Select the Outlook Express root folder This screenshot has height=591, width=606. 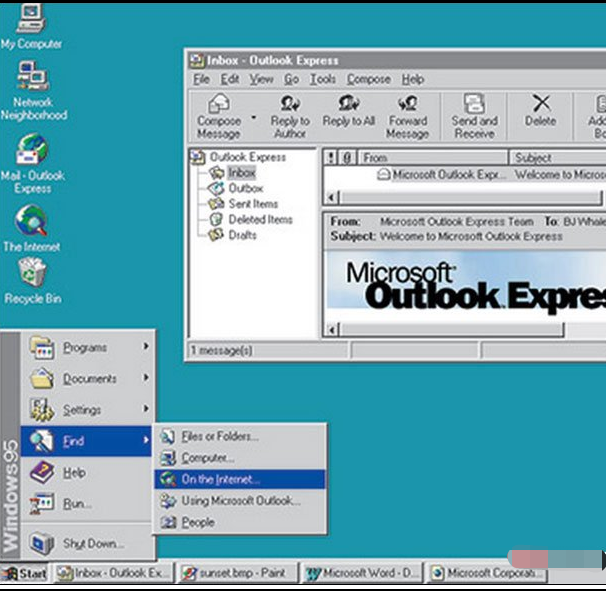[x=238, y=157]
